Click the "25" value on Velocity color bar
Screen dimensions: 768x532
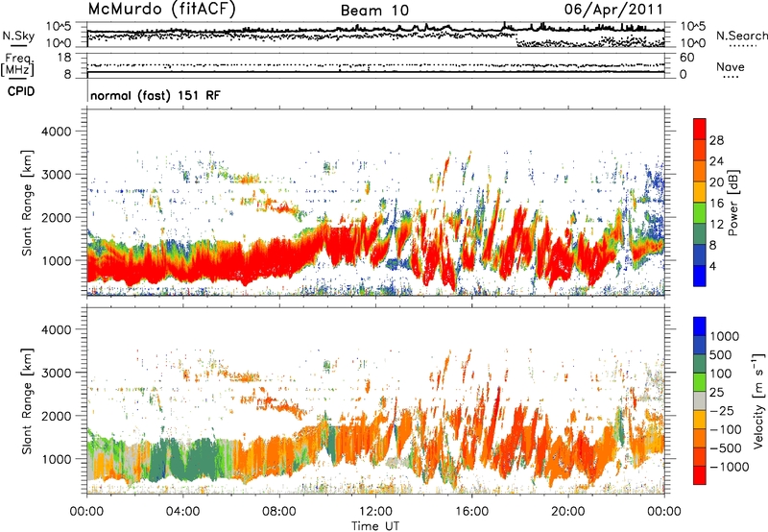[x=717, y=393]
